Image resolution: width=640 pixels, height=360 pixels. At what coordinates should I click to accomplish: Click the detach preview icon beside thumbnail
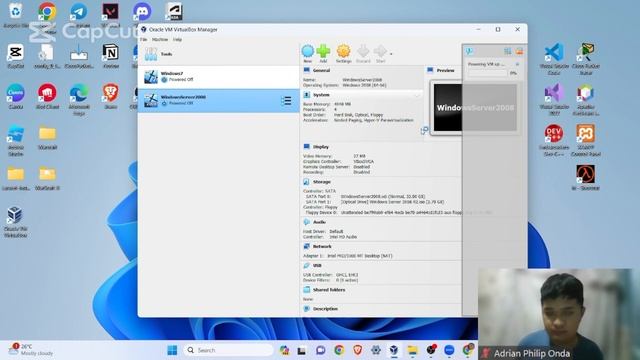point(424,130)
